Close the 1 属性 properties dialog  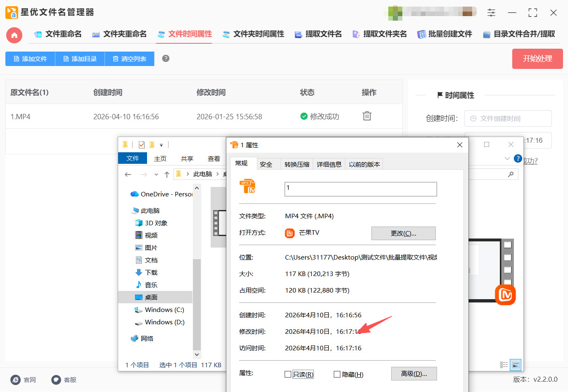(460, 145)
